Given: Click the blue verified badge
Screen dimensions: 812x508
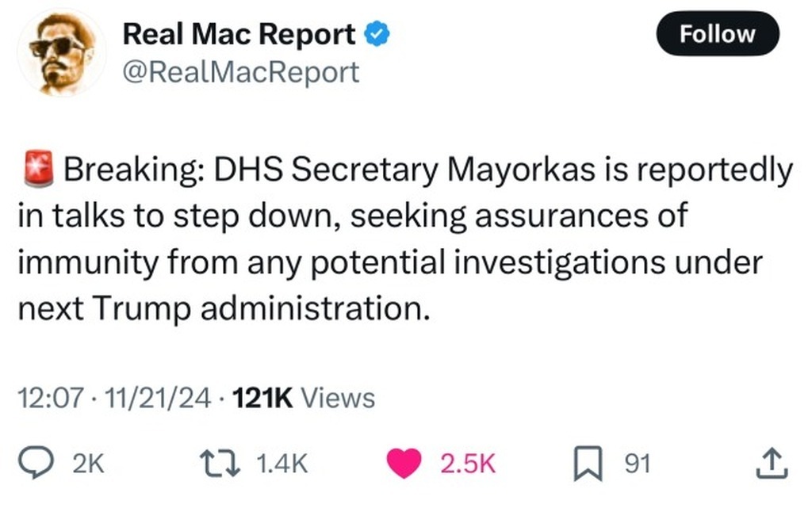Looking at the screenshot, I should coord(377,34).
